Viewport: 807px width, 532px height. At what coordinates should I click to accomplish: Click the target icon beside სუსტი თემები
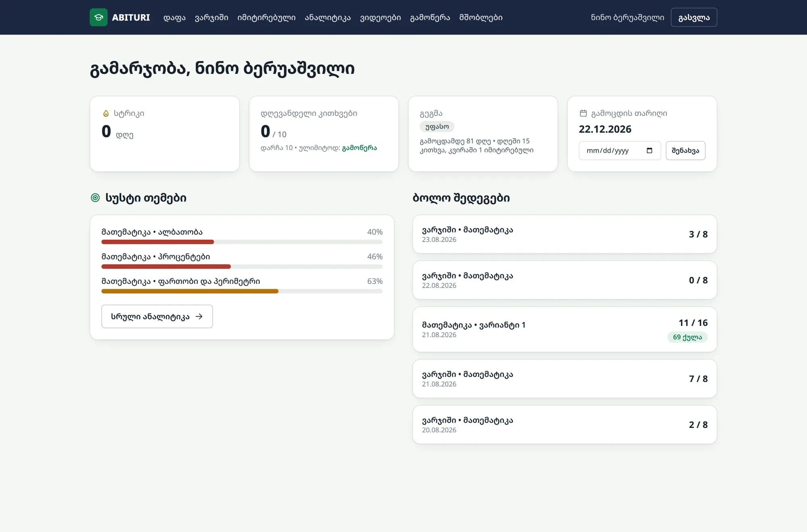pyautogui.click(x=95, y=198)
